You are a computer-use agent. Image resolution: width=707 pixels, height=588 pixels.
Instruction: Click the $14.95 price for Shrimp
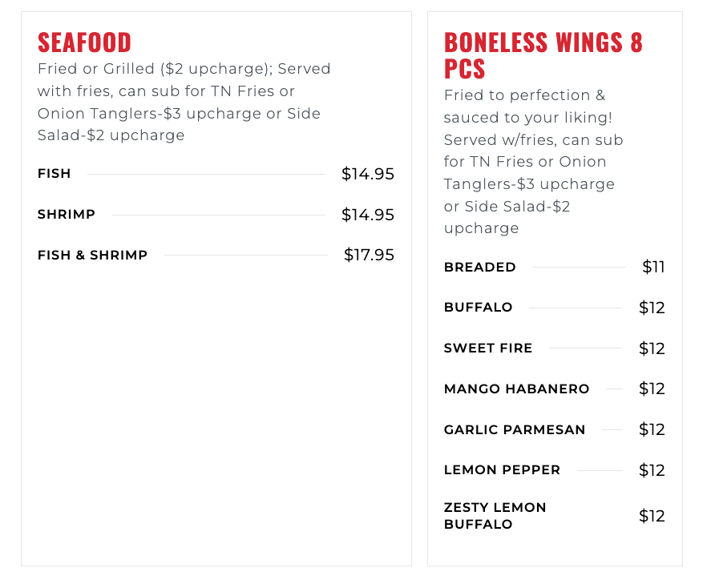click(x=367, y=215)
